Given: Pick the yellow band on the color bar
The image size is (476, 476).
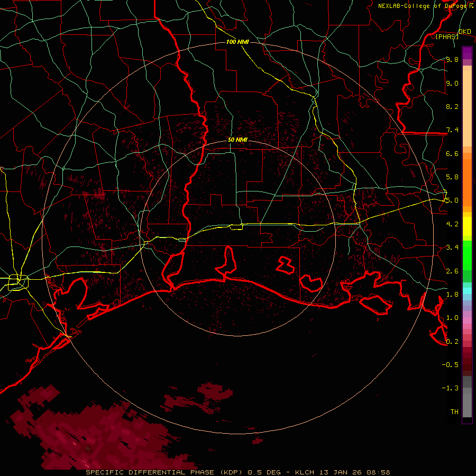Looking at the screenshot, I should click(467, 226).
